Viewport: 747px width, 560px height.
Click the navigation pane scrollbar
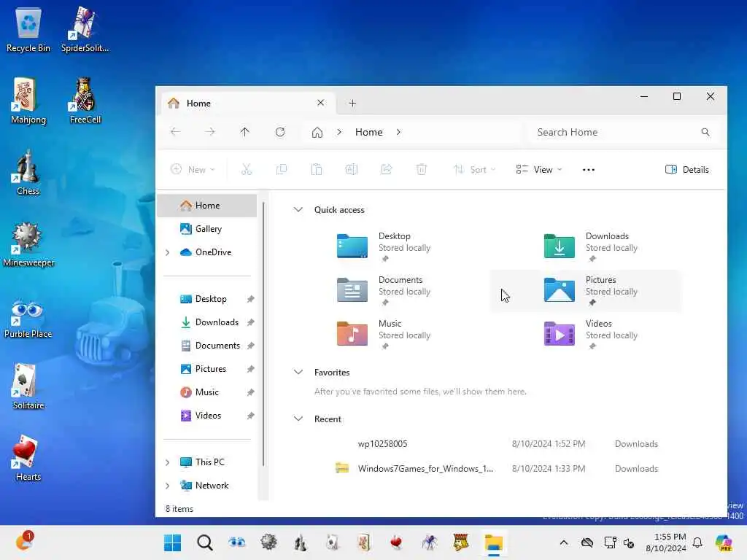click(x=263, y=333)
